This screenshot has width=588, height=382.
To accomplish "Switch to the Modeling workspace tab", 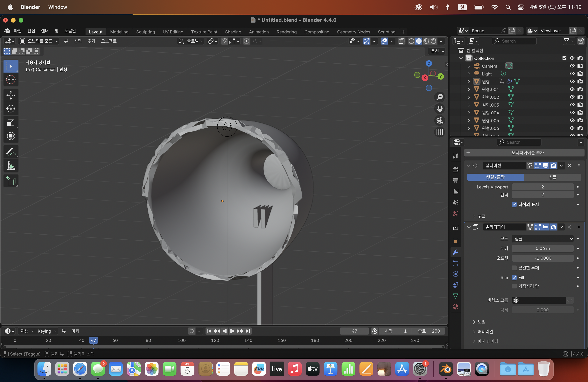I will coord(119,32).
